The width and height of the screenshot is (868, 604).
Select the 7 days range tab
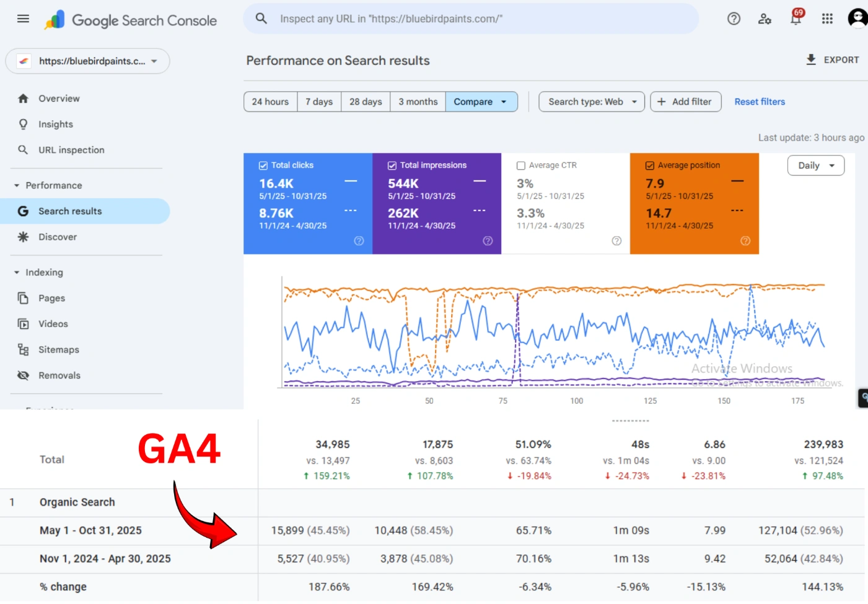click(x=319, y=102)
